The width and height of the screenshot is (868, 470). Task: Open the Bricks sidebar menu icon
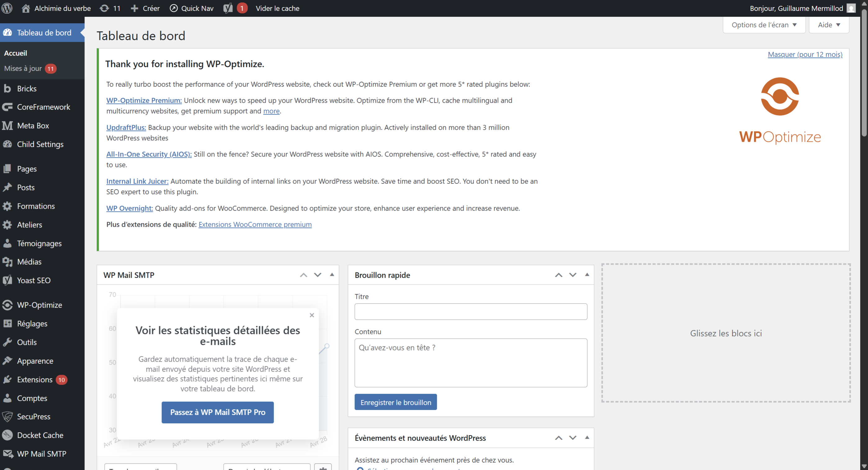(x=7, y=88)
